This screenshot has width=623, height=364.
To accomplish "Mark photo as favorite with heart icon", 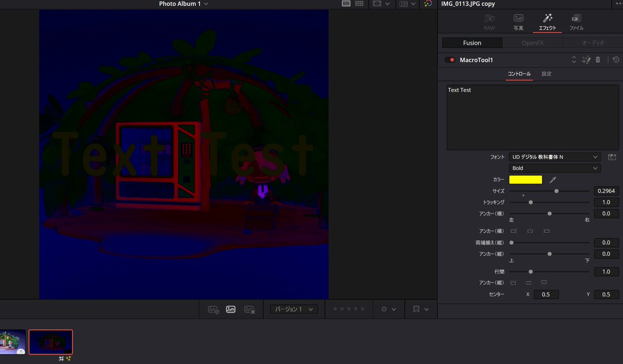I will click(x=213, y=309).
